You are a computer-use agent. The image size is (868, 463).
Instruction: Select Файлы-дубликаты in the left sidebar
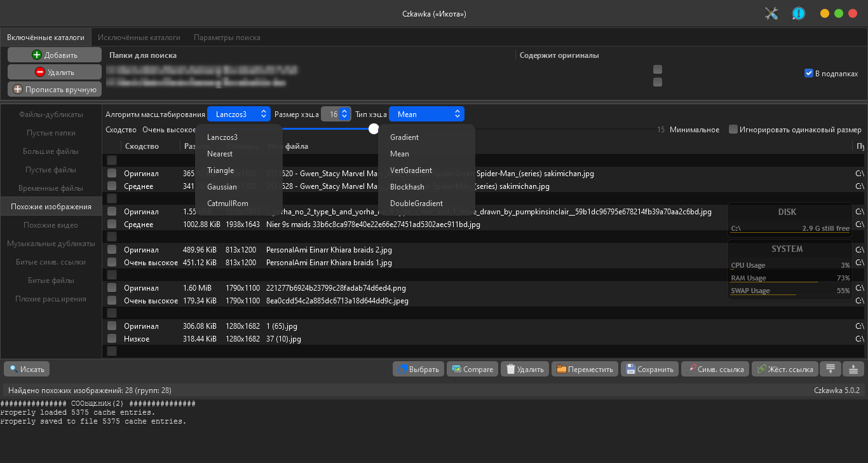pos(51,114)
